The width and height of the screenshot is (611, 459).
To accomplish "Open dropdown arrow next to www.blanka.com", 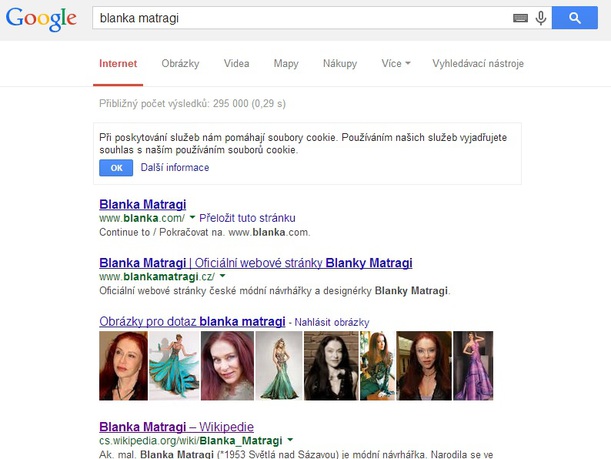I will coord(192,217).
